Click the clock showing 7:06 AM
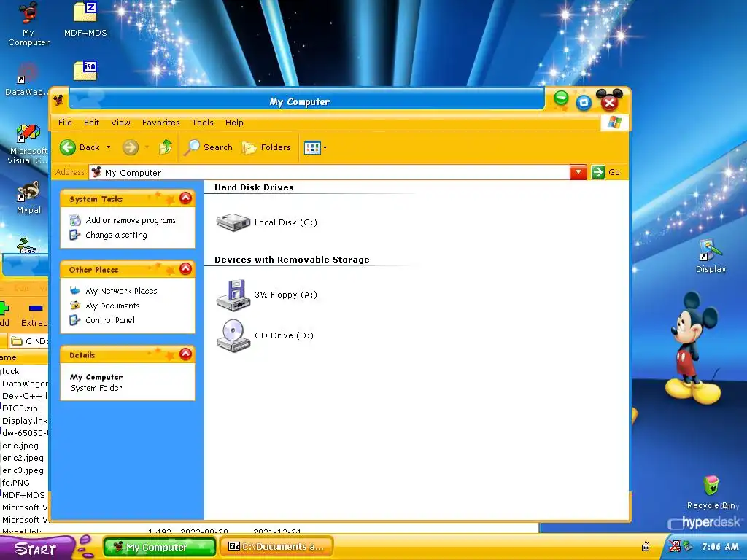Viewport: 747px width, 560px height. (719, 547)
